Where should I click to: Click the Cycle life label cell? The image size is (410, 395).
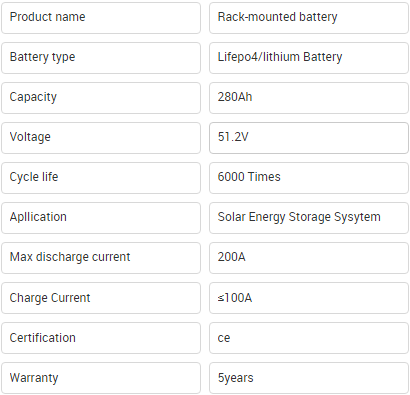(101, 178)
